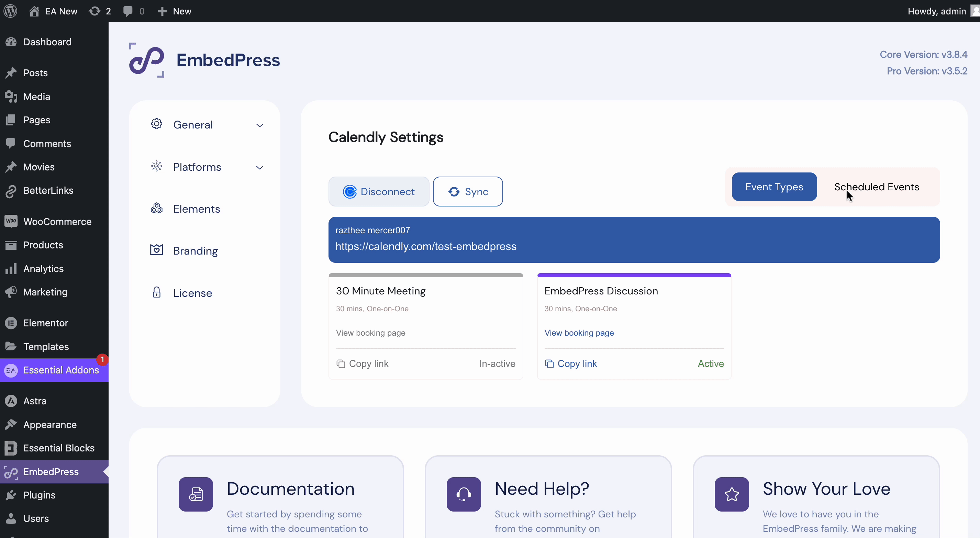The width and height of the screenshot is (980, 538).
Task: Open the EA New site home icon
Action: click(34, 11)
